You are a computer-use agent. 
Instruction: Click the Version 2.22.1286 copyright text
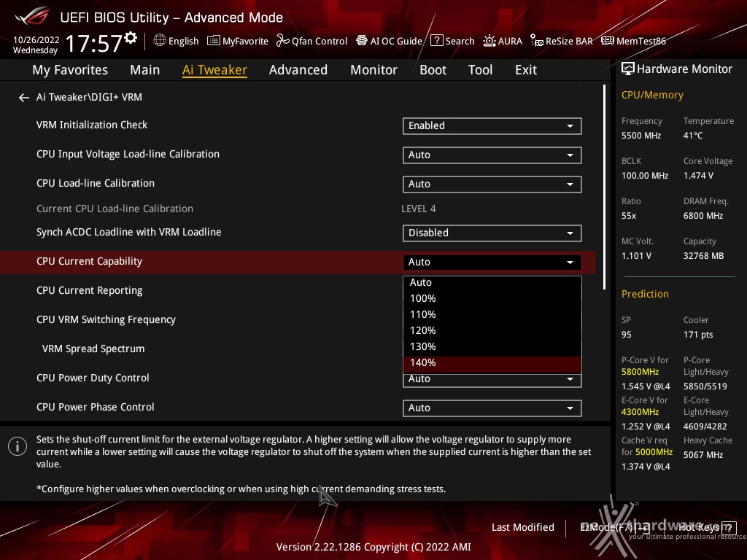pyautogui.click(x=373, y=547)
